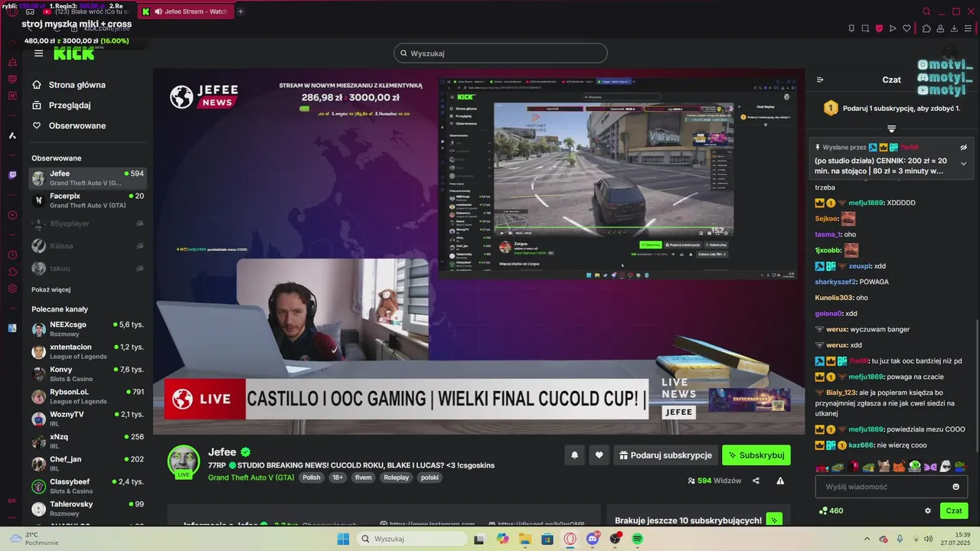Select the Roleplay tag
Viewport: 980px width, 551px height.
397,478
